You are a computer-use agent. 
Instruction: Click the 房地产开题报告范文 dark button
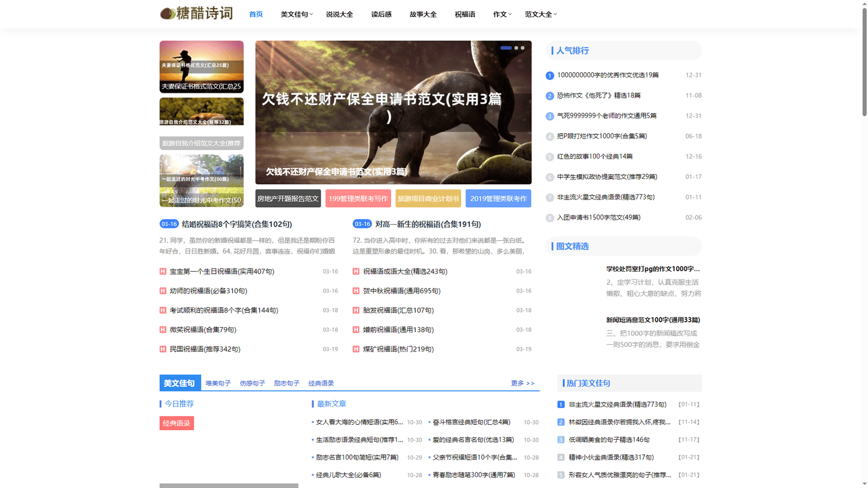point(288,198)
